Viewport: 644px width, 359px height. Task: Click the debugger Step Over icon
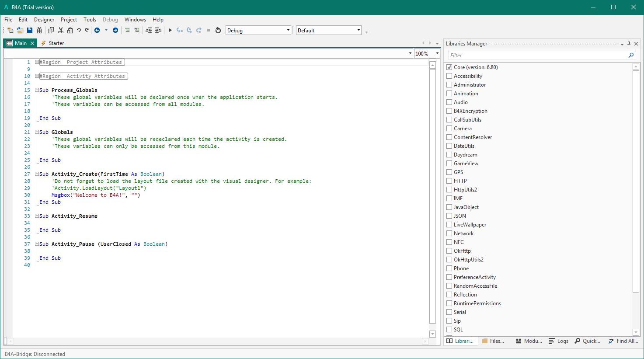coord(189,30)
